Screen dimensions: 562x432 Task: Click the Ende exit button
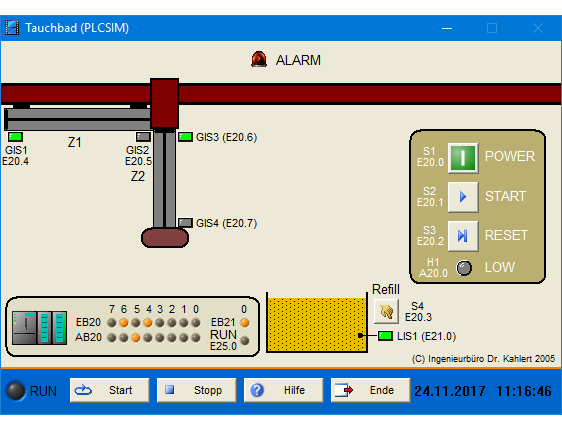pos(371,390)
